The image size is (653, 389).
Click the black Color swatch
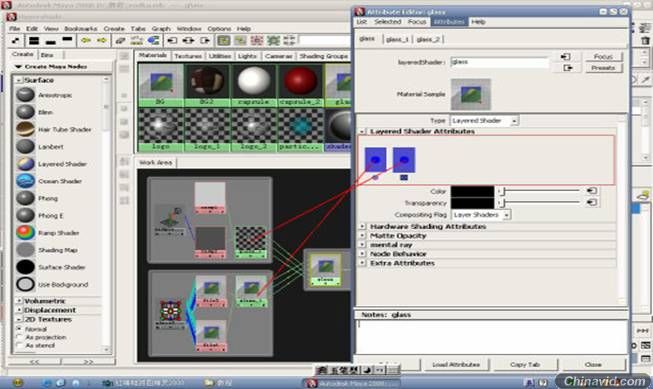point(472,191)
